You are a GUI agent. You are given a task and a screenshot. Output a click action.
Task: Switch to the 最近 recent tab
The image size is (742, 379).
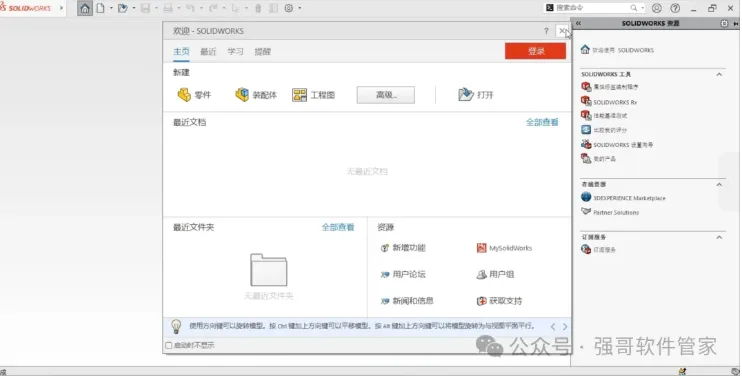(x=208, y=52)
